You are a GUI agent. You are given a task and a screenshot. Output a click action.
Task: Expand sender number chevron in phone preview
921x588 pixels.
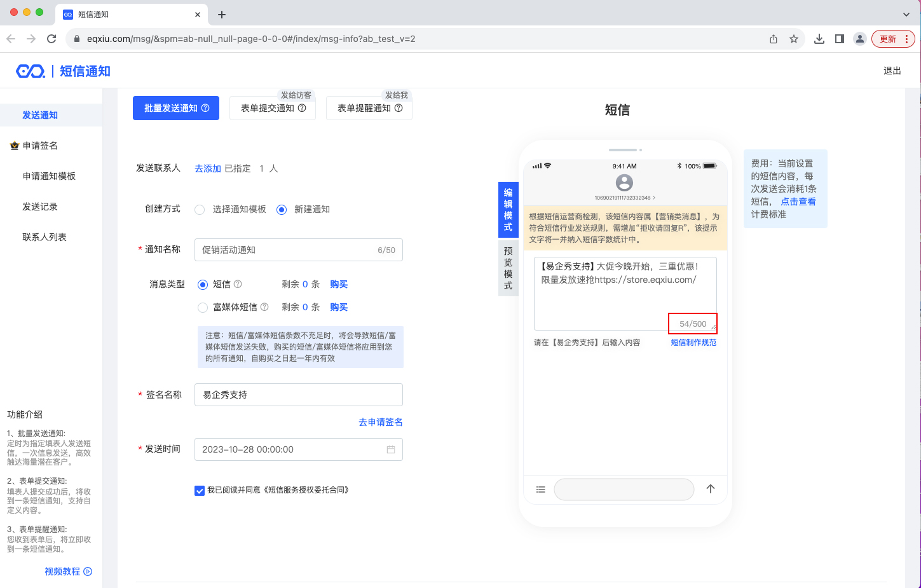(x=654, y=198)
